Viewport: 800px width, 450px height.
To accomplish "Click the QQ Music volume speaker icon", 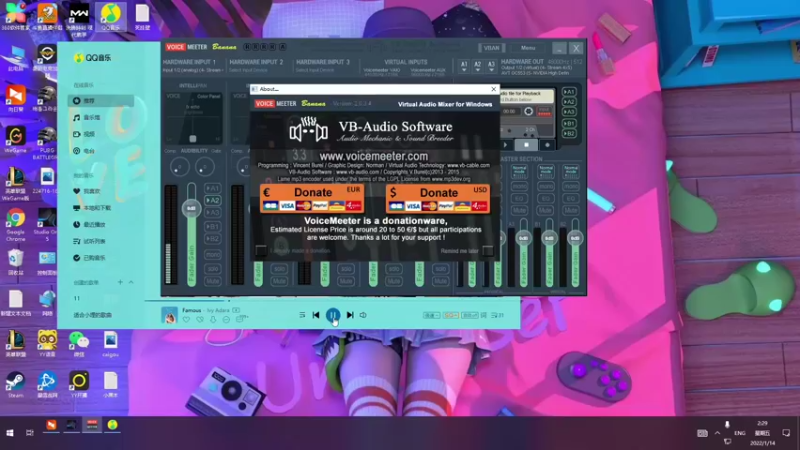I will pyautogui.click(x=363, y=315).
